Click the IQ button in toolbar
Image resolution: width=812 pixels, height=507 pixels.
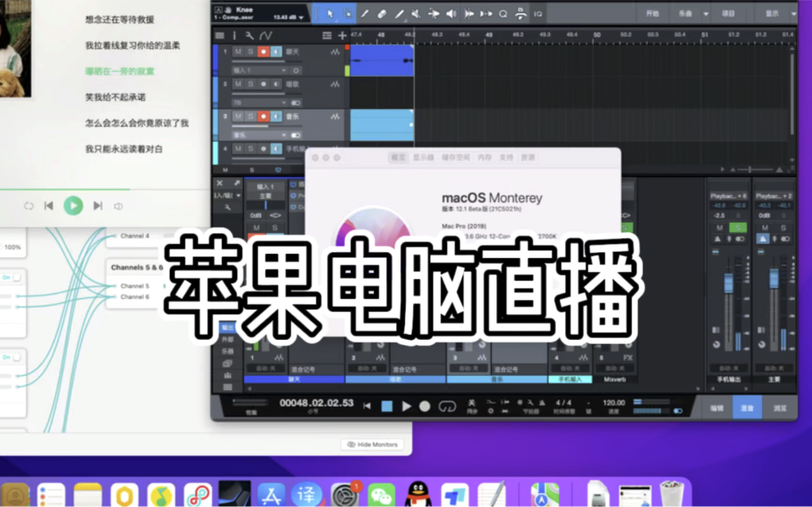point(538,14)
